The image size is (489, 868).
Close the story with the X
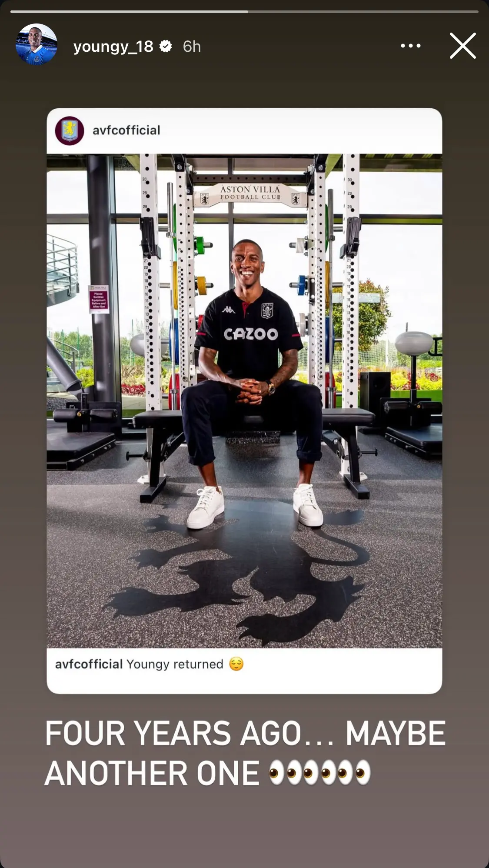coord(462,46)
